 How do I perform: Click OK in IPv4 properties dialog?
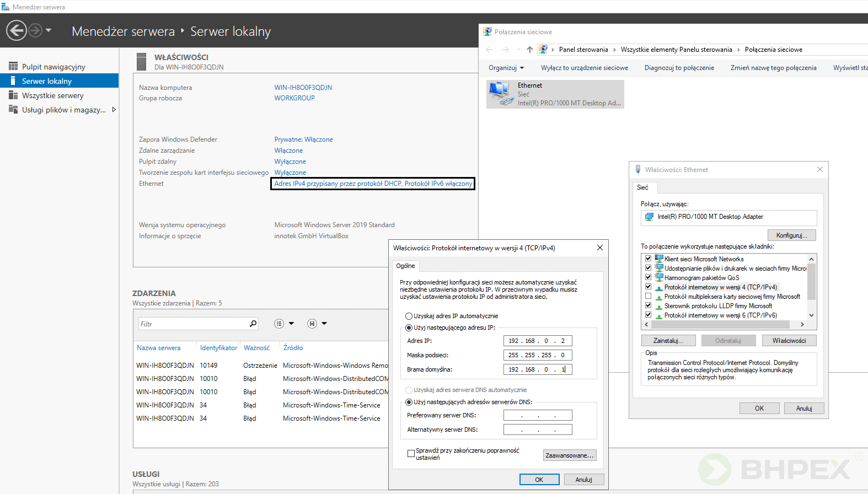539,480
